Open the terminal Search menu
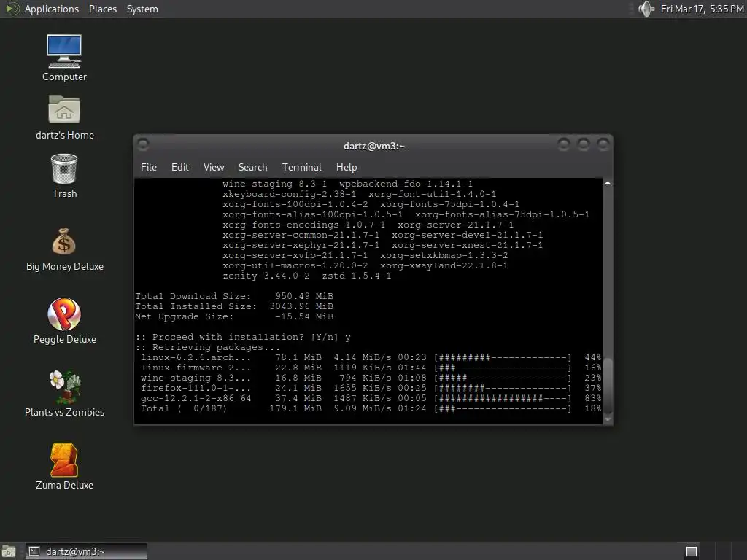 (252, 167)
